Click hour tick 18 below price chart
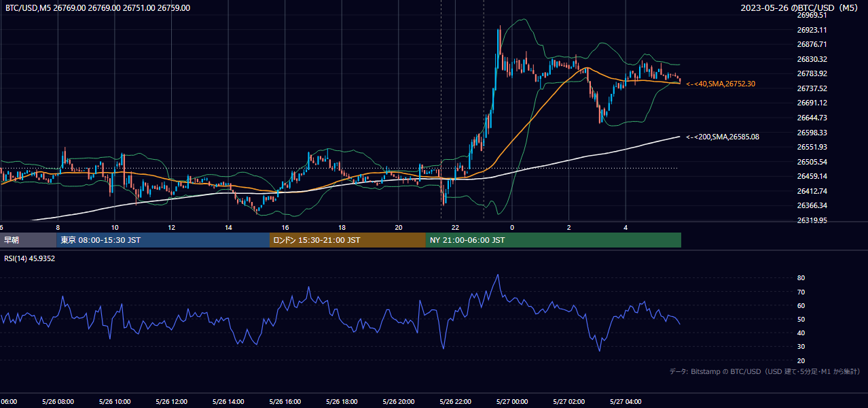 342,228
